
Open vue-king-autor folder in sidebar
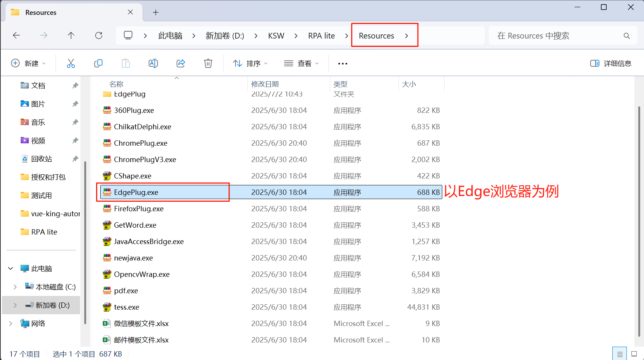(50, 214)
